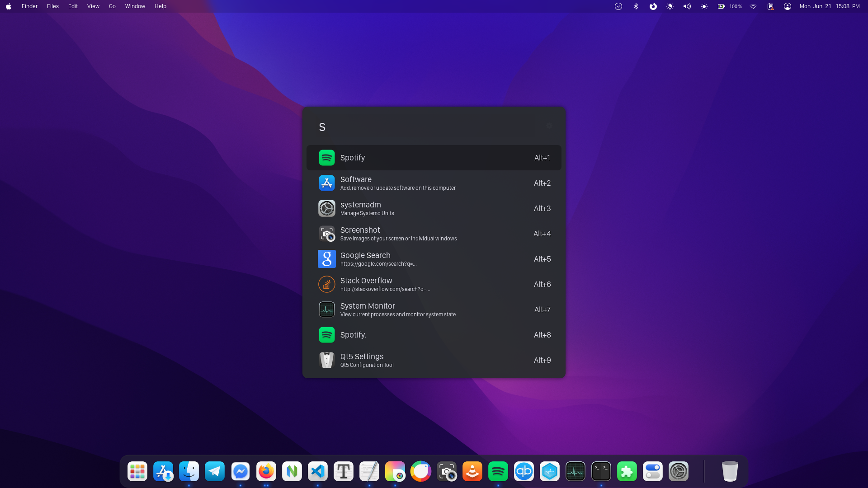Open the volume control in menu bar
This screenshot has height=488, width=868.
pyautogui.click(x=687, y=6)
